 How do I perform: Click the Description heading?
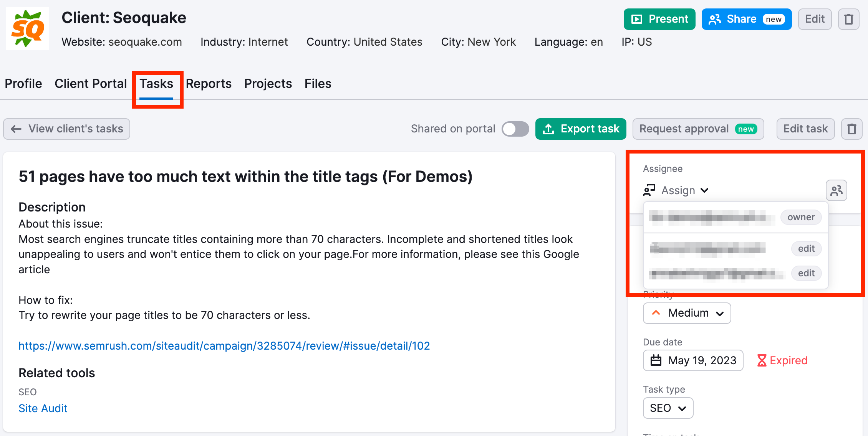pyautogui.click(x=52, y=207)
